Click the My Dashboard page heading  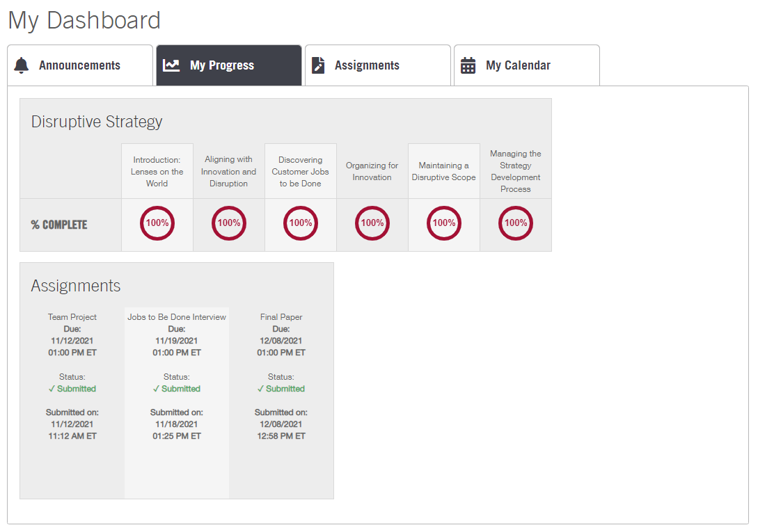[84, 20]
